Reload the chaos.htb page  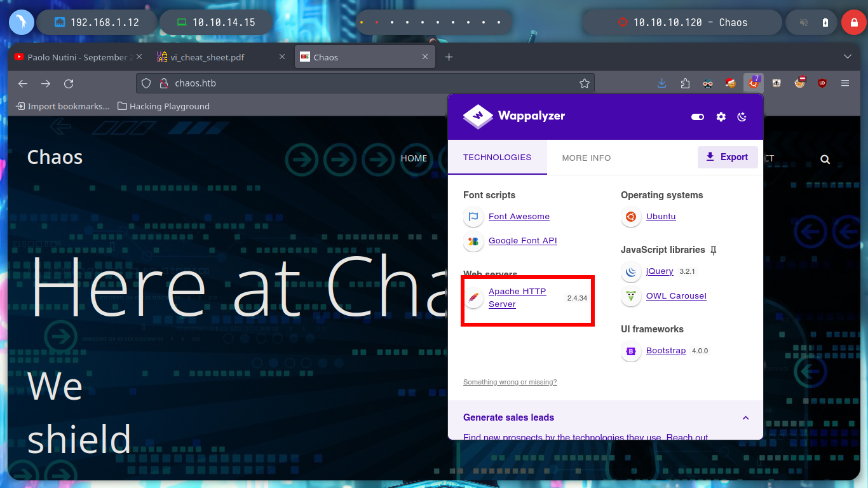69,83
